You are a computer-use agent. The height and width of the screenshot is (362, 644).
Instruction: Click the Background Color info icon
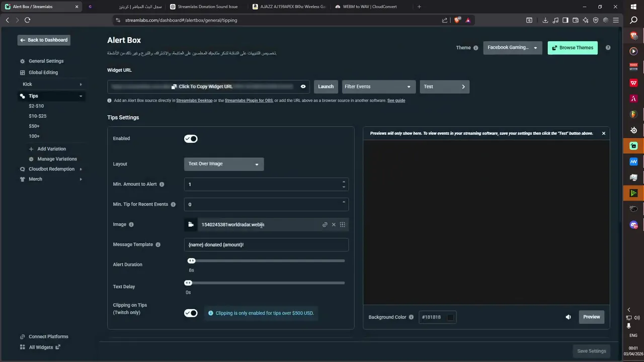tap(411, 317)
